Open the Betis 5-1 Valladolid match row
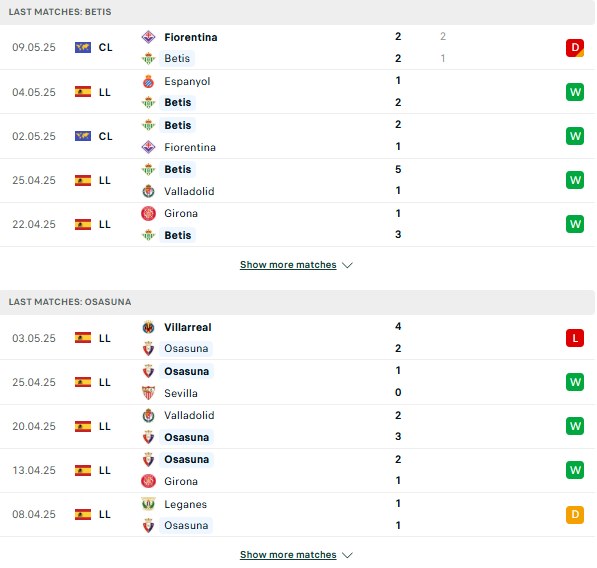 tap(297, 180)
